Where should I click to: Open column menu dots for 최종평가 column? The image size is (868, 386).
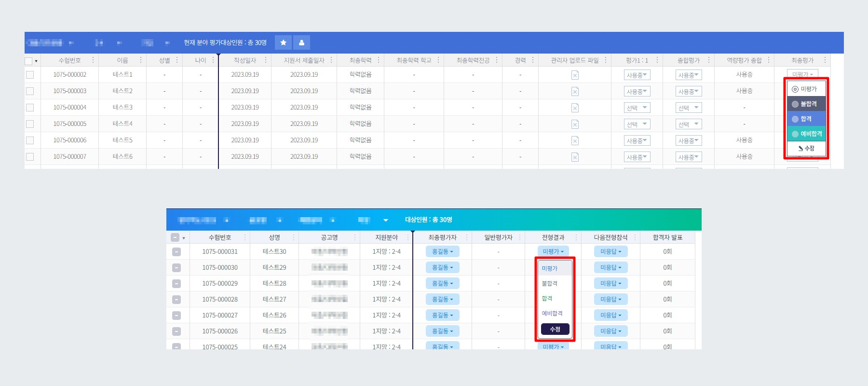point(825,60)
